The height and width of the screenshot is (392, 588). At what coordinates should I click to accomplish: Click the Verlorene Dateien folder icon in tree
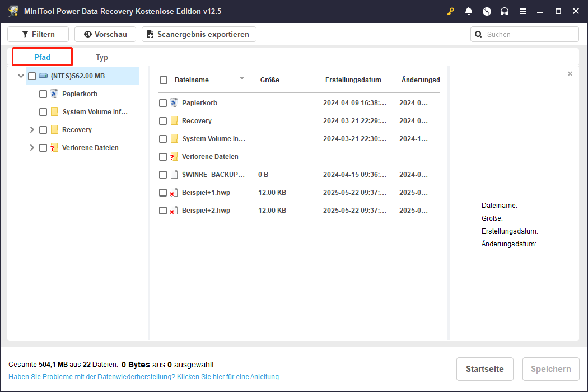(54, 147)
